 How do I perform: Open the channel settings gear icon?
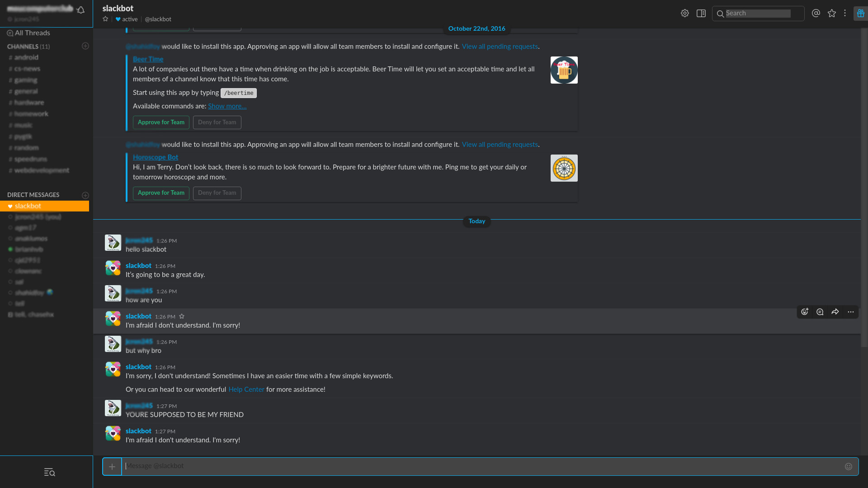point(684,14)
